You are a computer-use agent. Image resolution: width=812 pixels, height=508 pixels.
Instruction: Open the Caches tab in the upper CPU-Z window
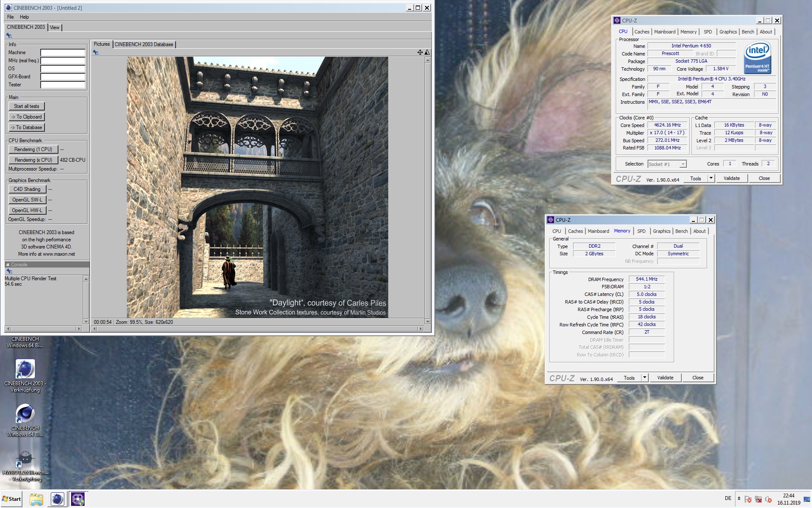click(x=642, y=32)
